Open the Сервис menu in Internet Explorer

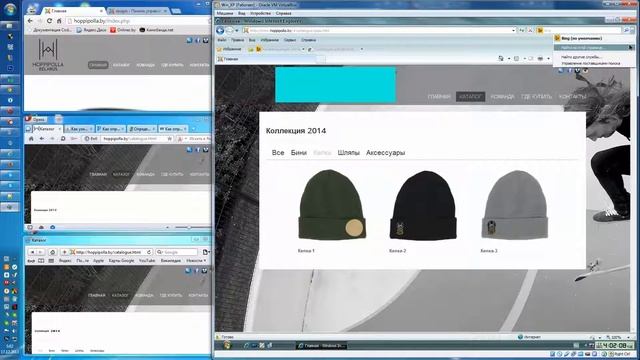click(290, 40)
